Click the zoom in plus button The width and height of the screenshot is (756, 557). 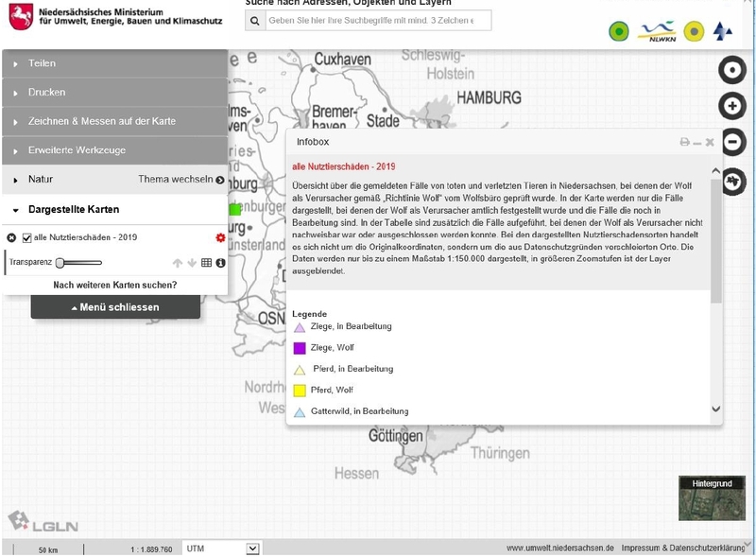pyautogui.click(x=732, y=106)
